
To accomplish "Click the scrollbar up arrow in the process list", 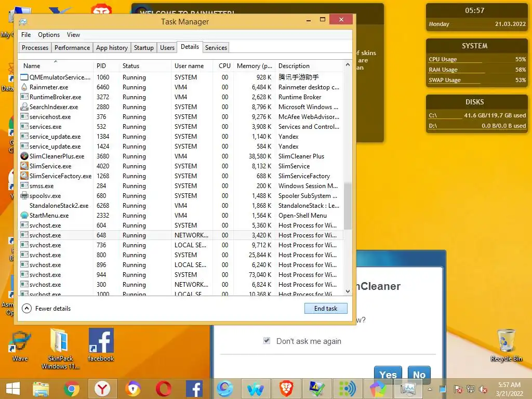I will (348, 64).
